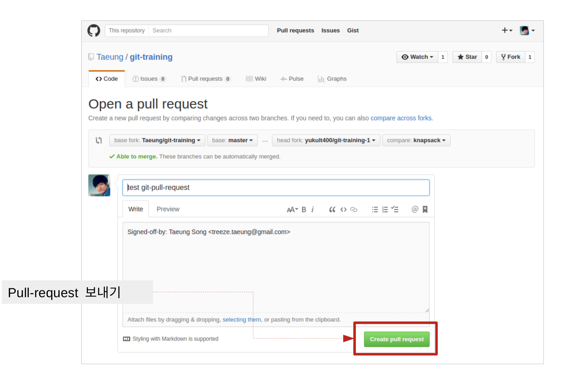Add a numbered list in editor

pyautogui.click(x=385, y=209)
